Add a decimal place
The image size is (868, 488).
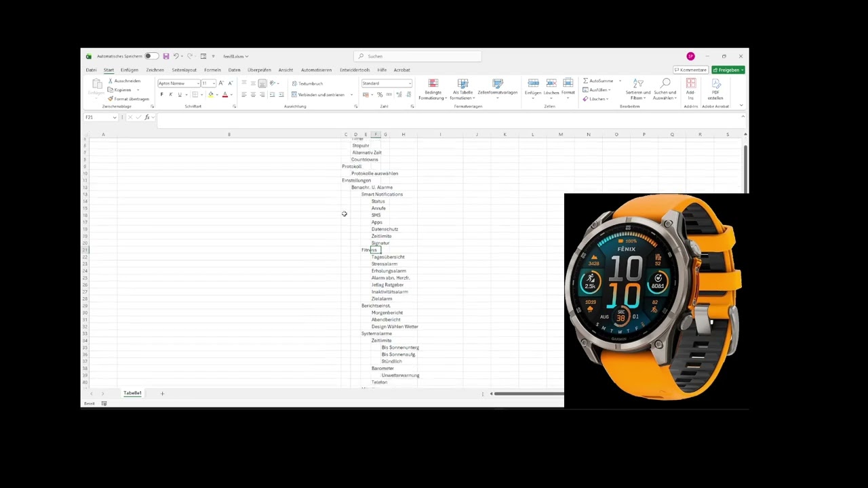[x=399, y=95]
